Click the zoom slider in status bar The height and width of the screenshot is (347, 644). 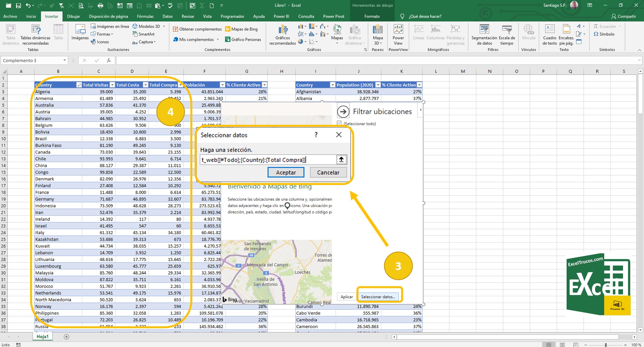(x=605, y=345)
